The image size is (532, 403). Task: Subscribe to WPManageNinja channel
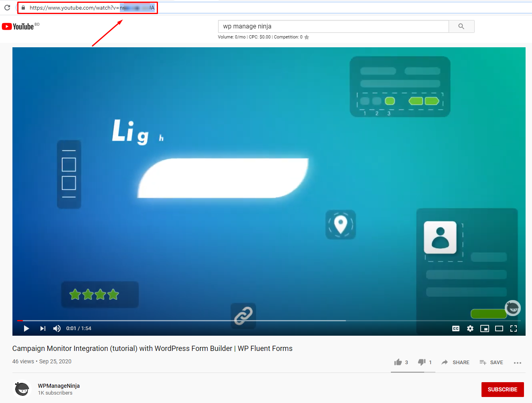point(503,389)
